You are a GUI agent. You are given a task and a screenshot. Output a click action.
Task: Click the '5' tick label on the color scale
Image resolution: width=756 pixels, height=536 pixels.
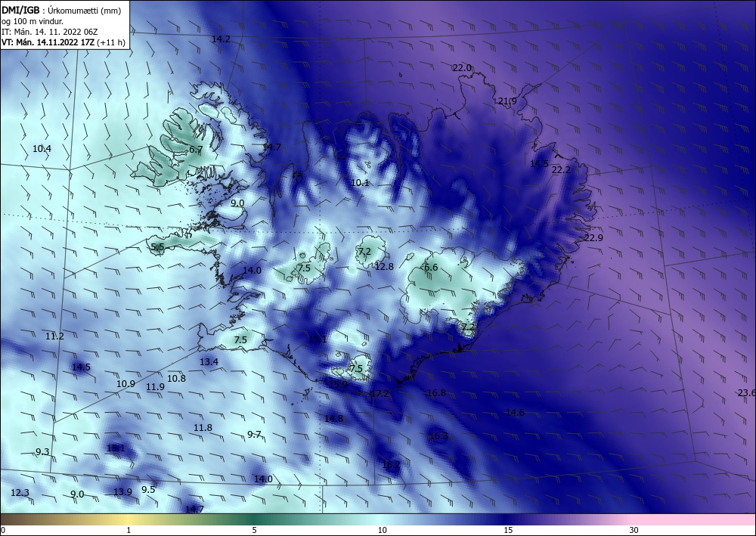(x=255, y=530)
